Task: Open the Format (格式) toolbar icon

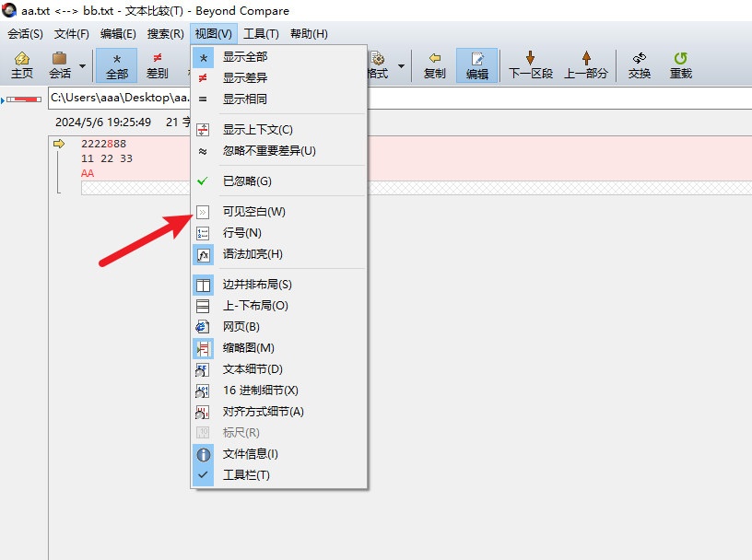Action: [378, 65]
